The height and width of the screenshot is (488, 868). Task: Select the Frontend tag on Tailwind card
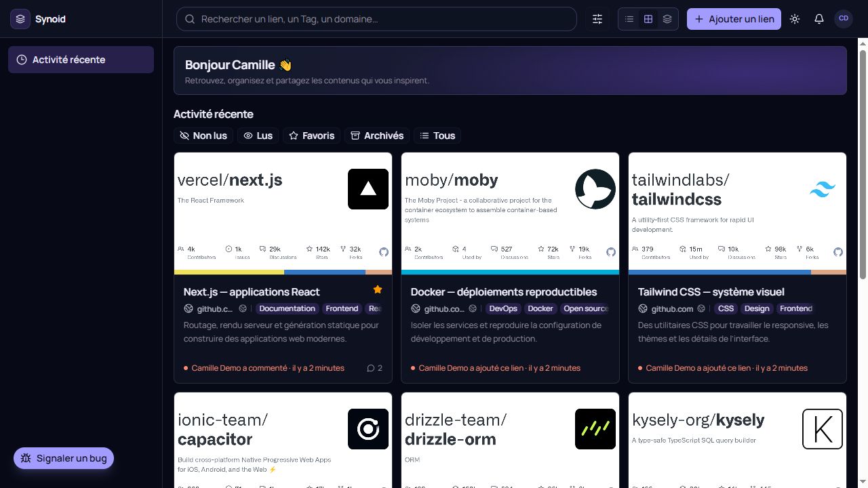point(795,308)
